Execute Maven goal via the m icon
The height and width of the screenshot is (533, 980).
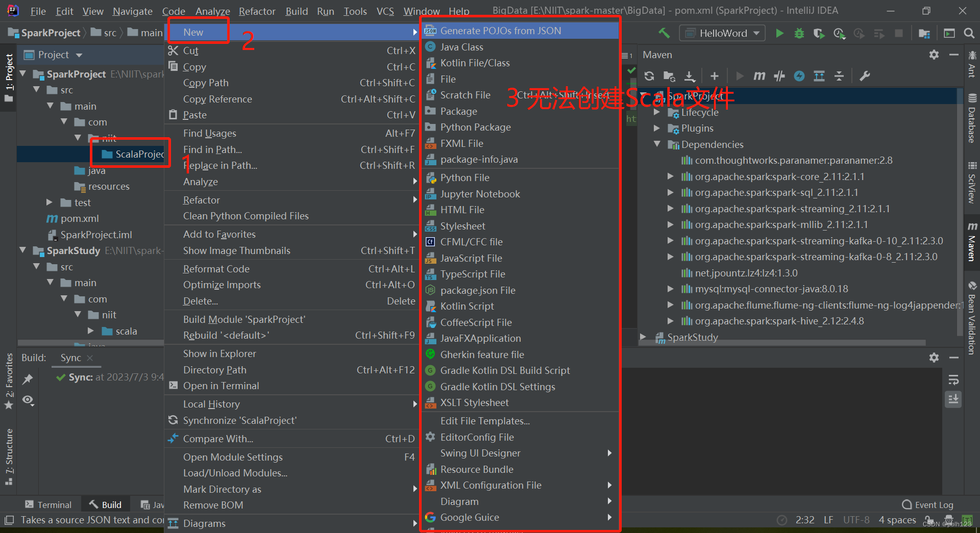759,76
